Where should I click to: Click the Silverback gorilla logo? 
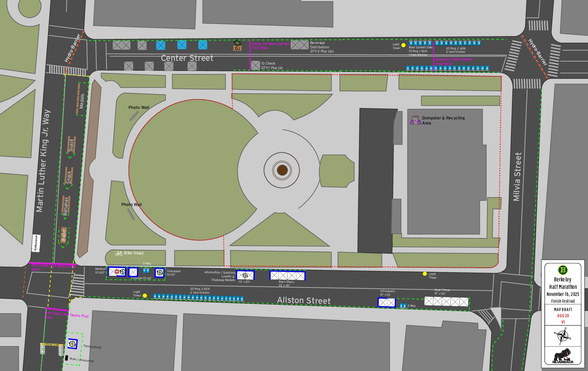(563, 356)
